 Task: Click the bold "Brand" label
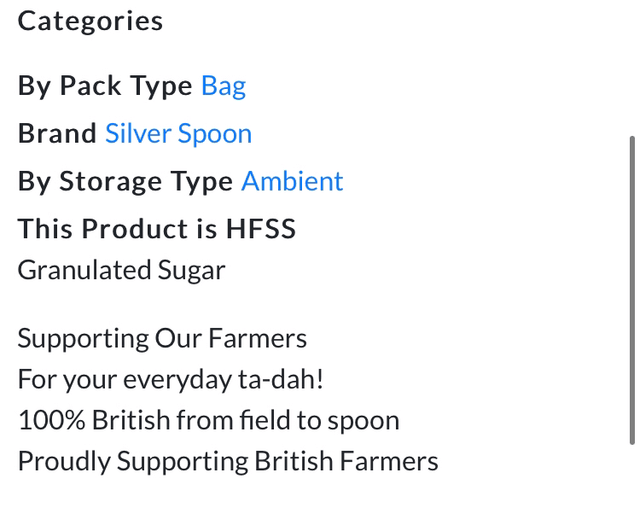tap(57, 134)
